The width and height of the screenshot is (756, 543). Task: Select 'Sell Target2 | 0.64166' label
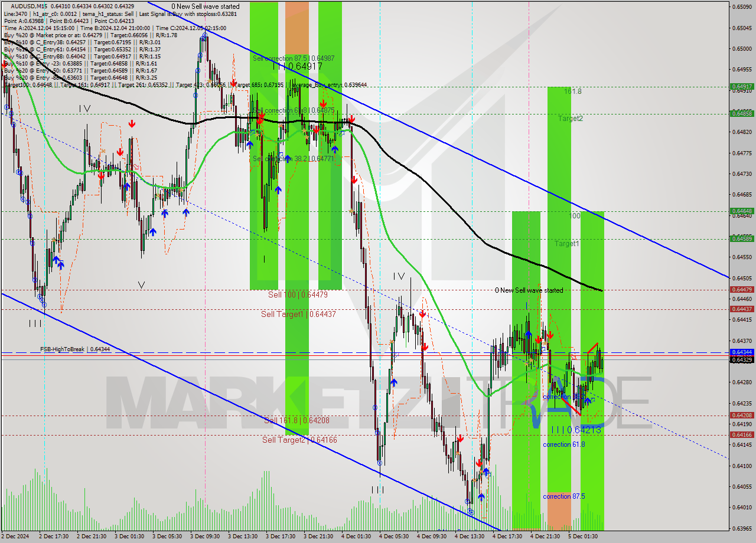300,440
